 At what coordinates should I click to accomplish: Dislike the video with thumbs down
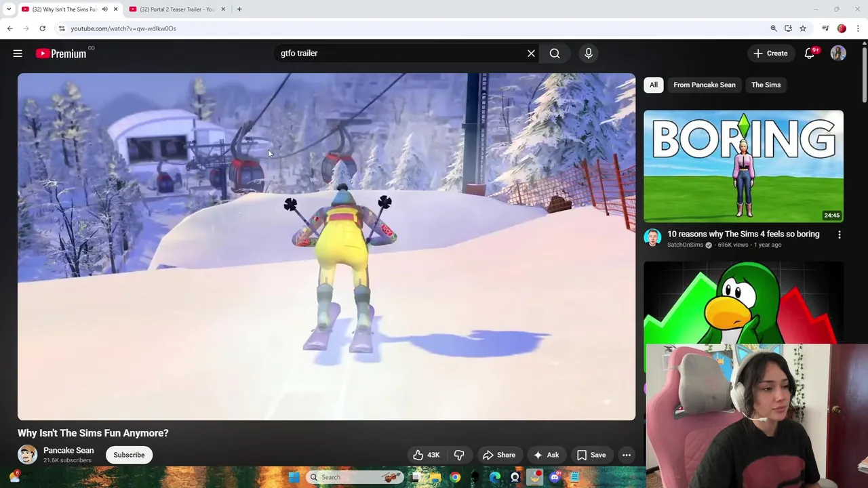click(459, 455)
